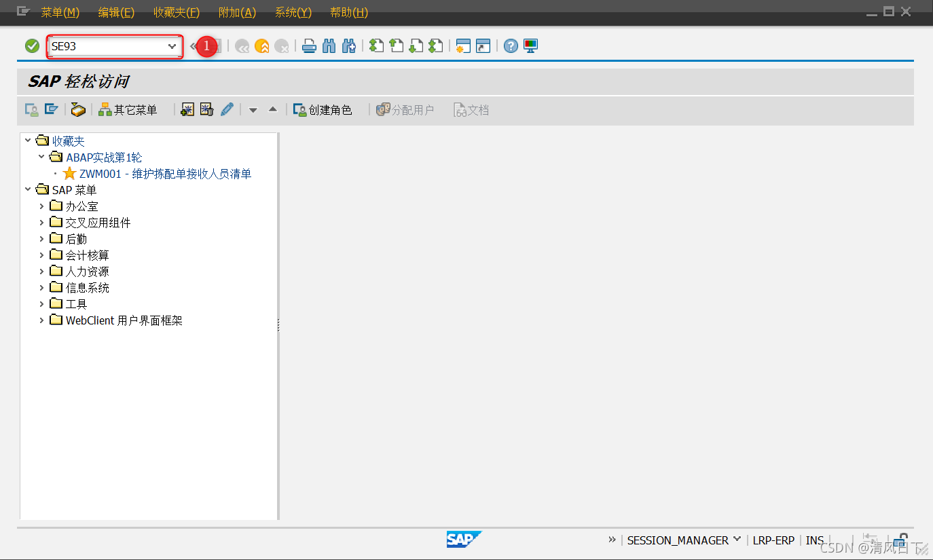Viewport: 933px width, 560px height.
Task: Click LRP-ERP in the status bar
Action: point(773,540)
